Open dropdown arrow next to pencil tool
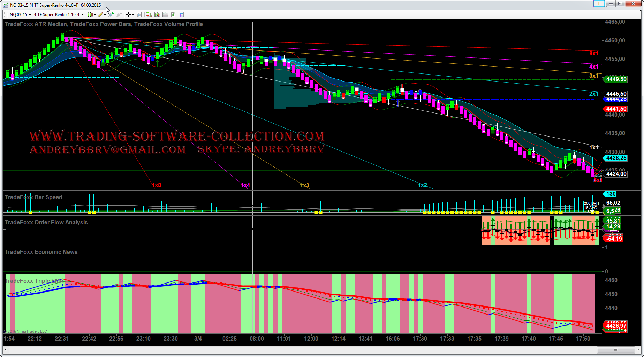 (105, 15)
